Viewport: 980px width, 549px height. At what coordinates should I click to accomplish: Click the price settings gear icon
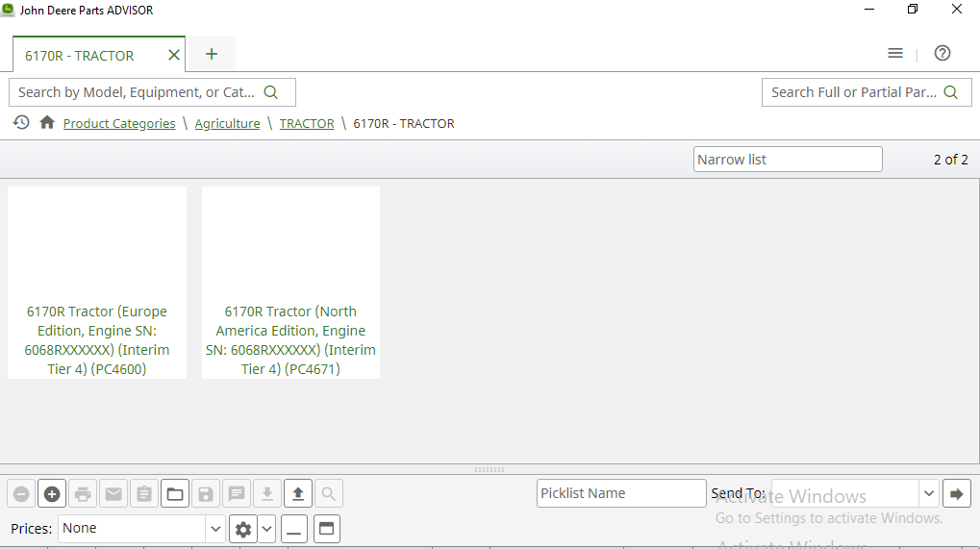point(243,529)
